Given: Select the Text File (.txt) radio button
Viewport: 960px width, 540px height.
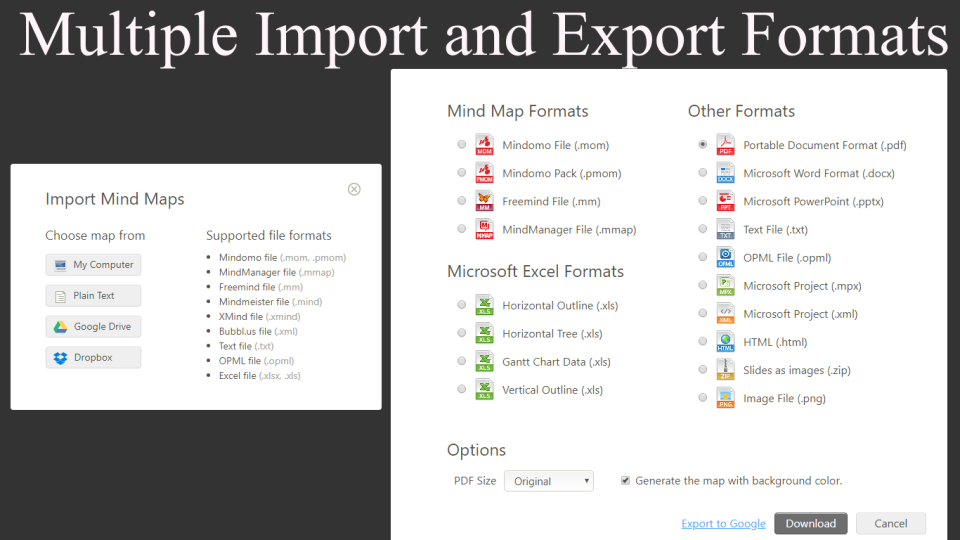Looking at the screenshot, I should click(703, 229).
